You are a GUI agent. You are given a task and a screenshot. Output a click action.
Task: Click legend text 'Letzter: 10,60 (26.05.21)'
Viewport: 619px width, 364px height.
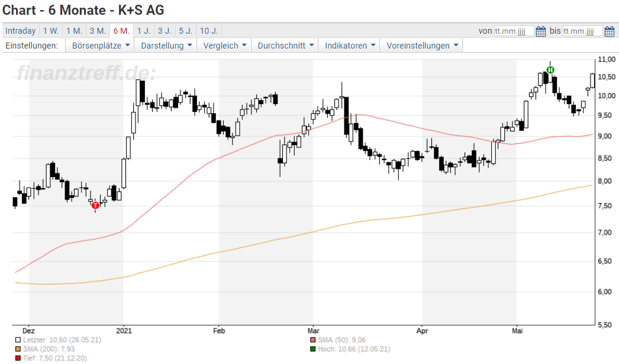[x=62, y=340]
